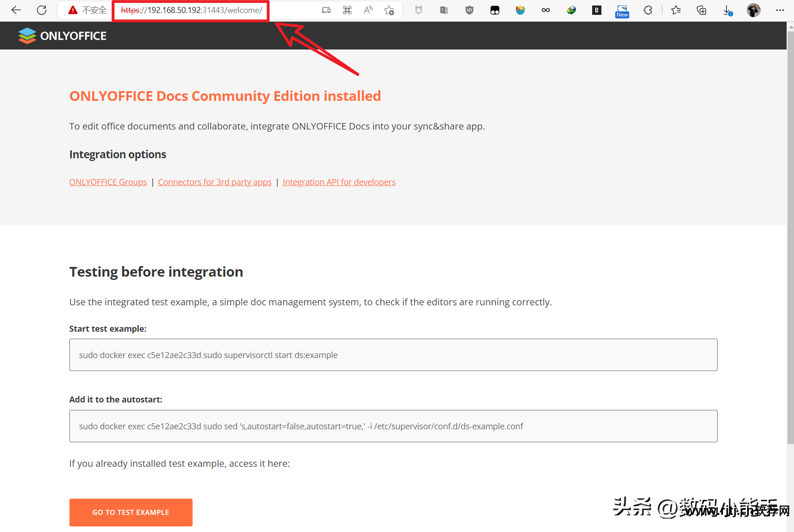Click the black Tampermonkey-style extension icon
Image resolution: width=794 pixels, height=532 pixels.
(495, 10)
